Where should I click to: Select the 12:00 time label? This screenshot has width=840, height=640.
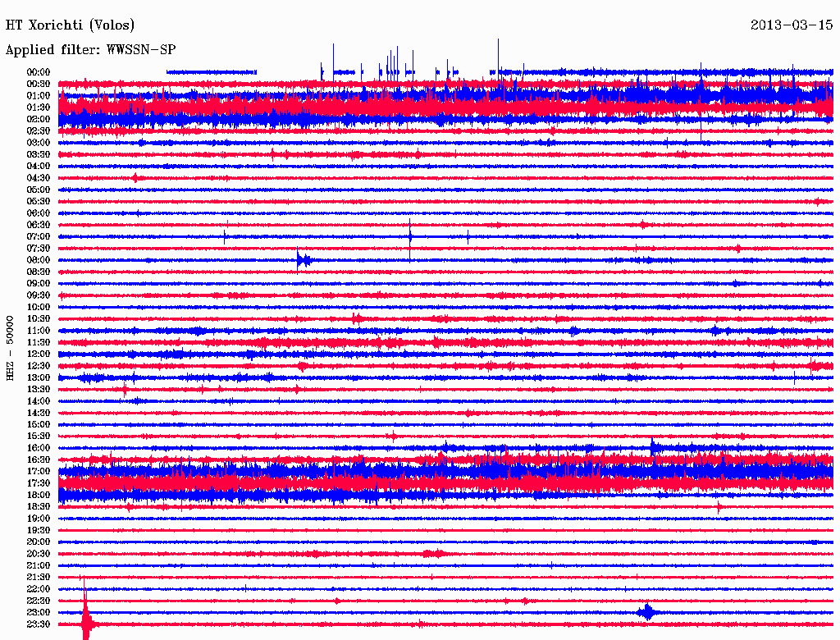click(x=39, y=354)
